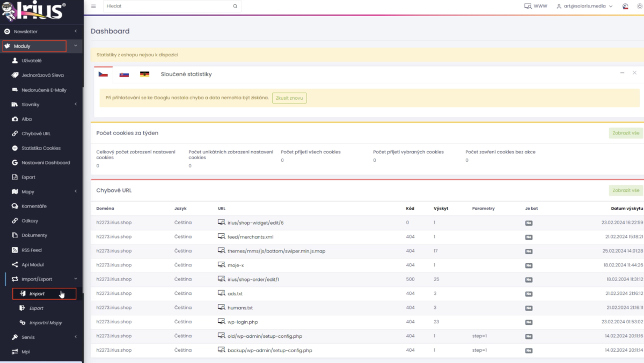Toggle the sidebar with the hamburger icon

tap(93, 6)
